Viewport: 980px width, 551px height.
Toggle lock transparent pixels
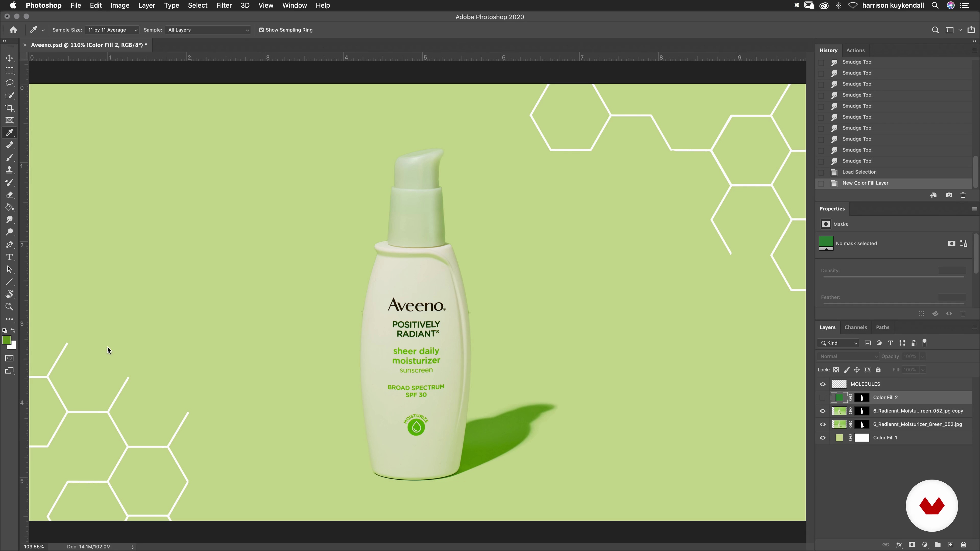click(x=836, y=370)
